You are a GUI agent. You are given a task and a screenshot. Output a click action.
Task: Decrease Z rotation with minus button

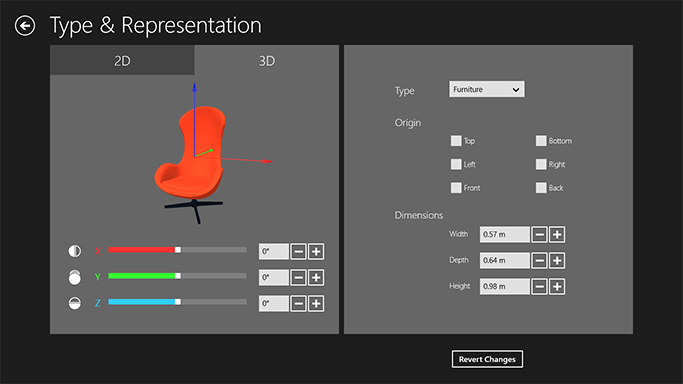tap(298, 303)
